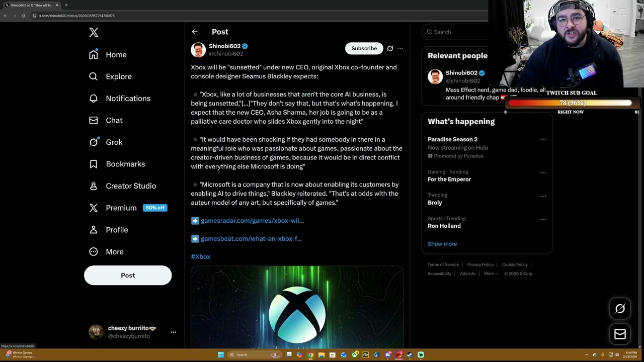Open options for Ron Holland trend
The image size is (644, 362).
click(543, 219)
